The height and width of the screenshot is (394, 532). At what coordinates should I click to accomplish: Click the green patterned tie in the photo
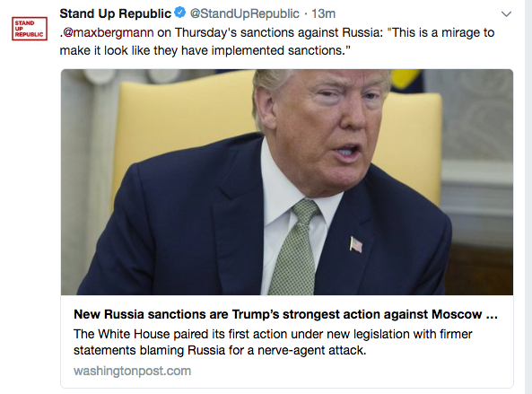296,247
